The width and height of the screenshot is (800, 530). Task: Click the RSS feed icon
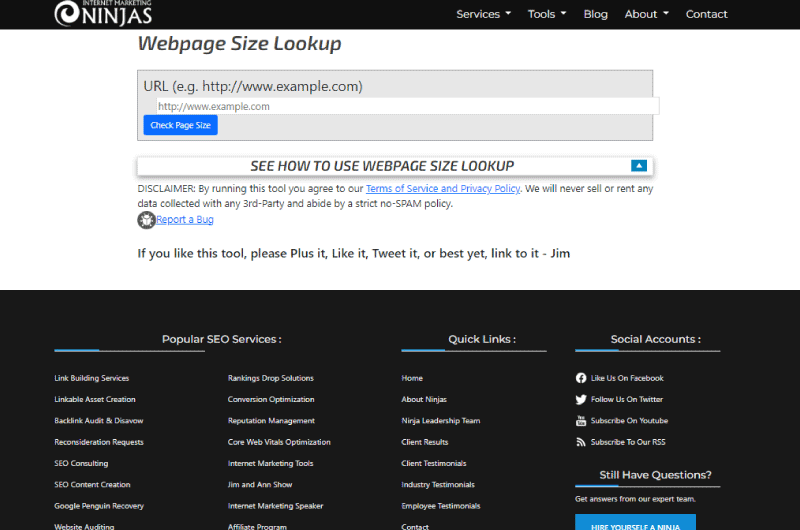[581, 442]
